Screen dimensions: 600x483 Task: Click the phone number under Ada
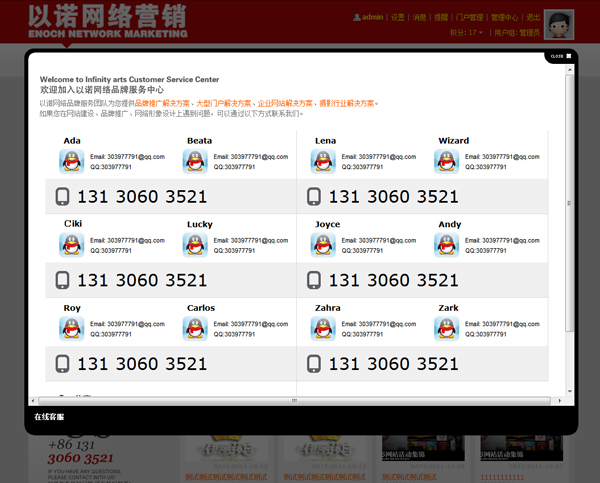[142, 197]
